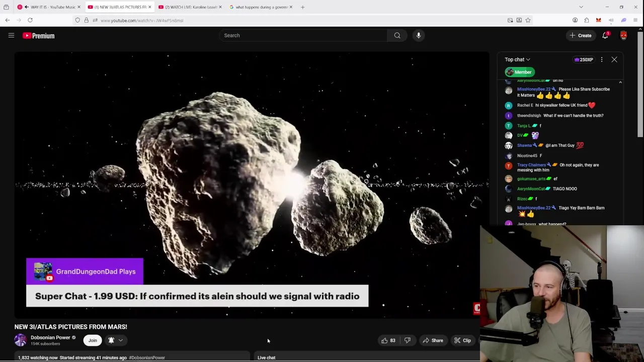The width and height of the screenshot is (644, 362).
Task: Open the list all tabs chevron
Action: [581, 7]
